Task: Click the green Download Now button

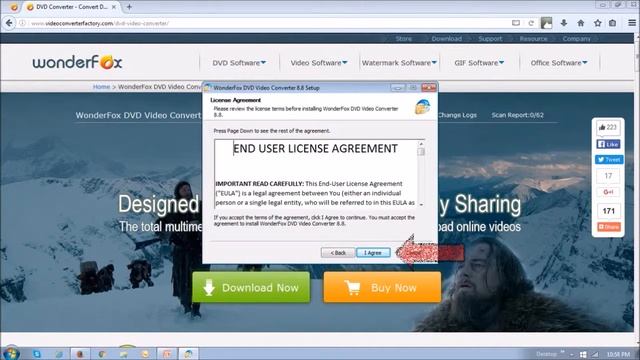Action: point(251,288)
